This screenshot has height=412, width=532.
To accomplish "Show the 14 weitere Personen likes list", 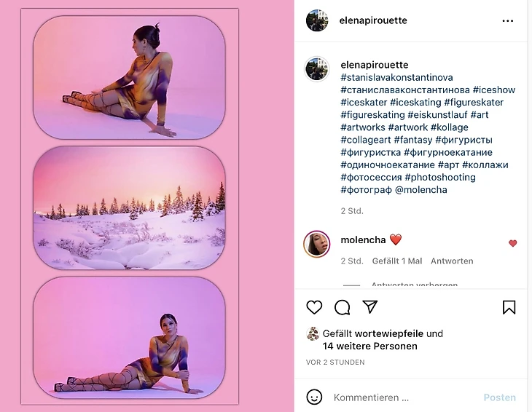I will 370,346.
